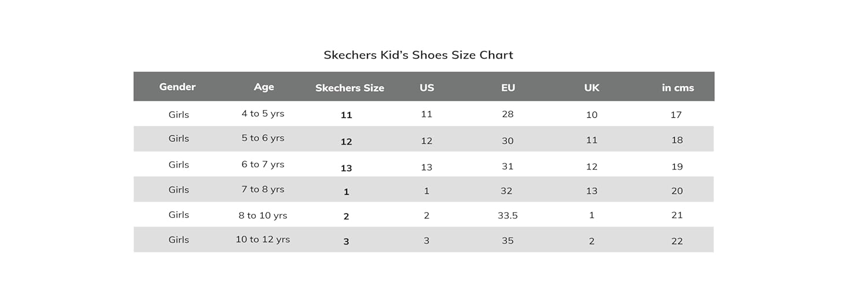Click the Skechers Size column header
This screenshot has width=868, height=308.
(350, 88)
